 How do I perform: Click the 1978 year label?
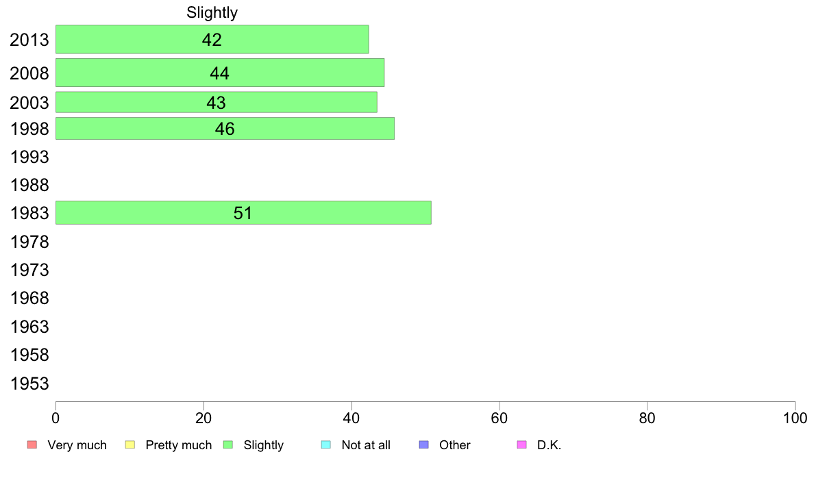click(29, 242)
